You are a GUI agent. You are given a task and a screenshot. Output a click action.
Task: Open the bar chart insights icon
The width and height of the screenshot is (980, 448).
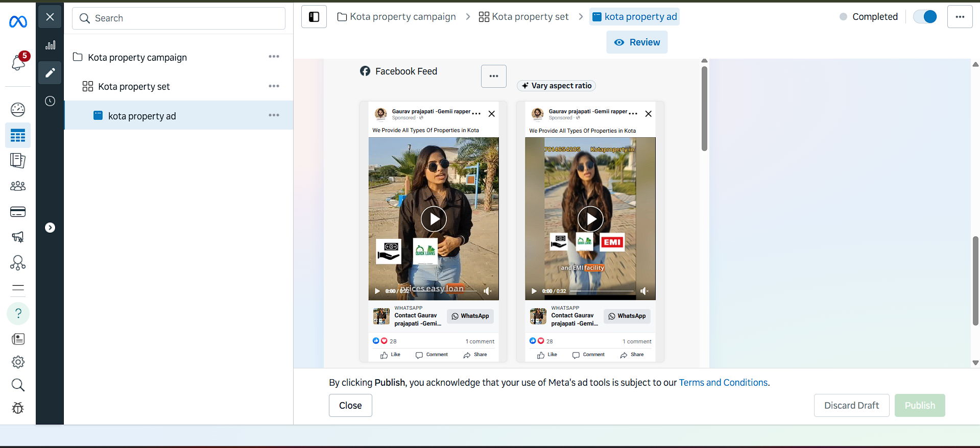click(x=50, y=45)
